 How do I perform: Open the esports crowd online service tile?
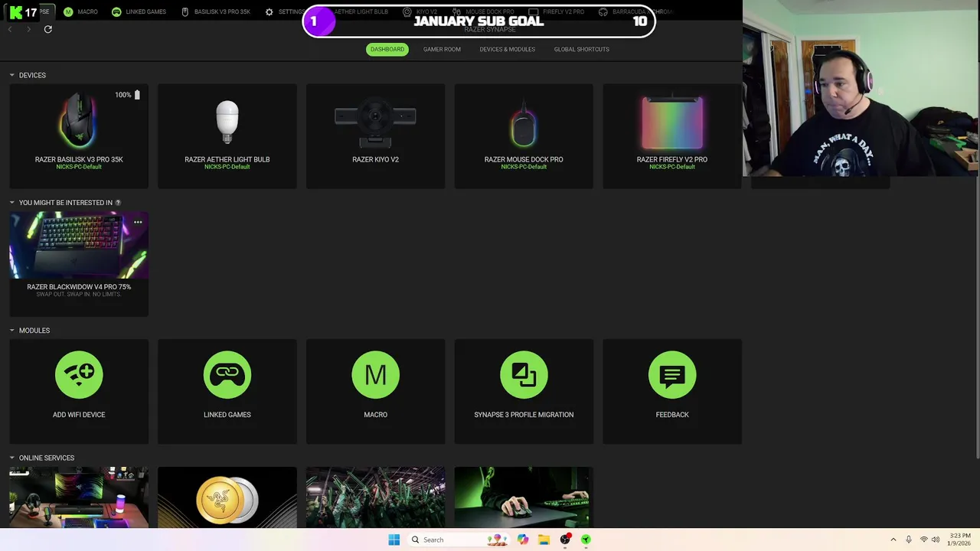[x=375, y=497]
